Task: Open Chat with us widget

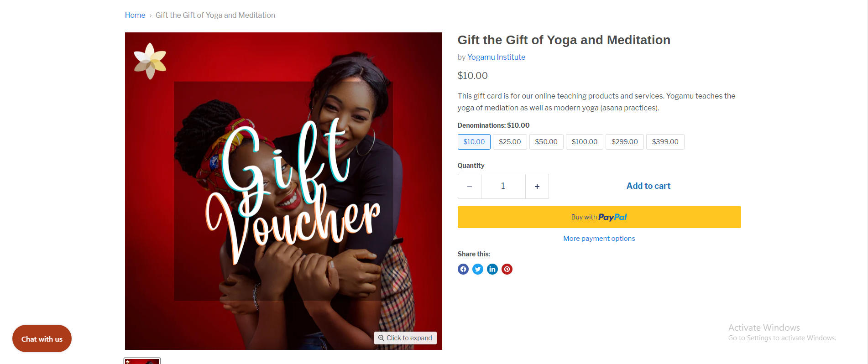Action: [x=42, y=338]
